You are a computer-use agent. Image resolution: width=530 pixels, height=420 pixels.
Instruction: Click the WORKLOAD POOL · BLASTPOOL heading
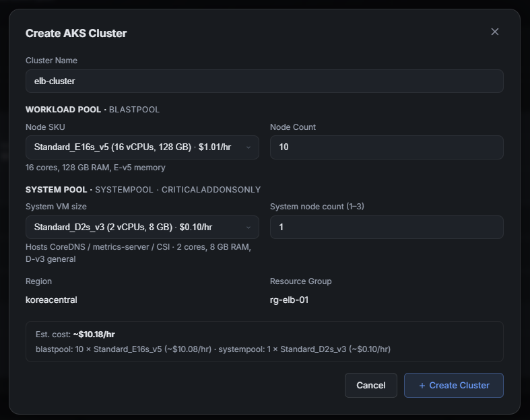[93, 110]
